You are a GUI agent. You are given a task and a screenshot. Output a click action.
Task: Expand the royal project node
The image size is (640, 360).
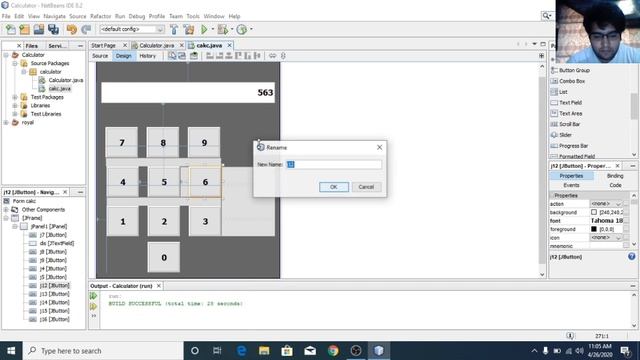(x=6, y=122)
